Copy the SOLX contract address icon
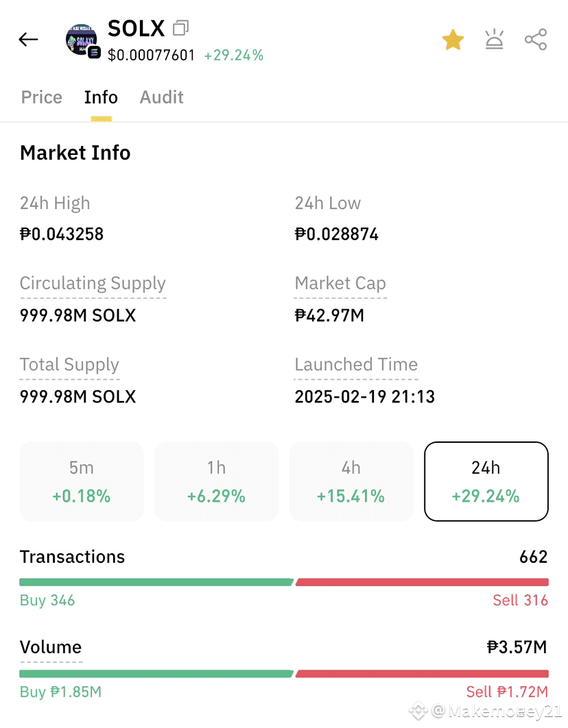 coord(180,28)
